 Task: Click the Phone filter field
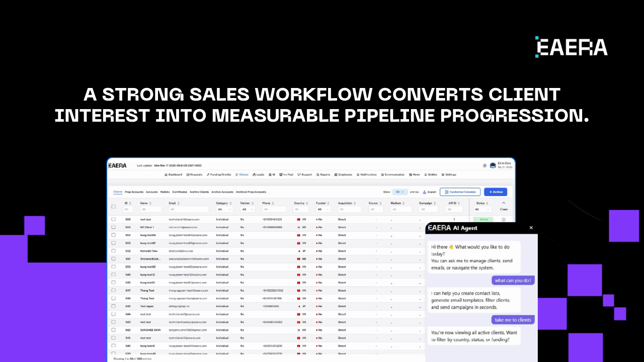(274, 209)
